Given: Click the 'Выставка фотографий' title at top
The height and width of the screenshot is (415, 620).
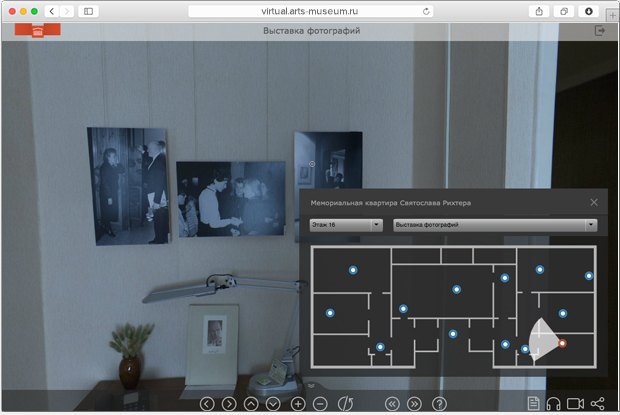Looking at the screenshot, I should [x=312, y=30].
